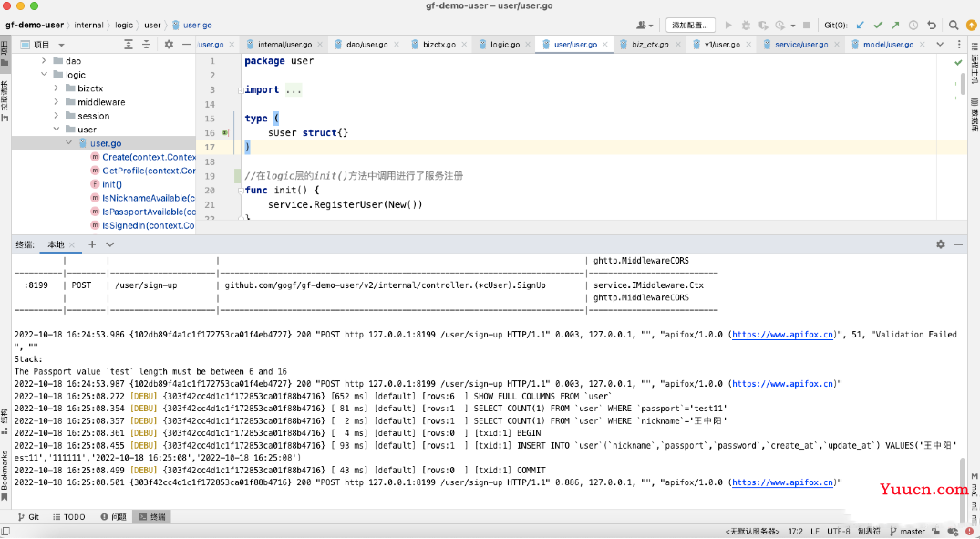The width and height of the screenshot is (980, 539).
Task: Click Git Push green arrow icon
Action: [x=895, y=25]
